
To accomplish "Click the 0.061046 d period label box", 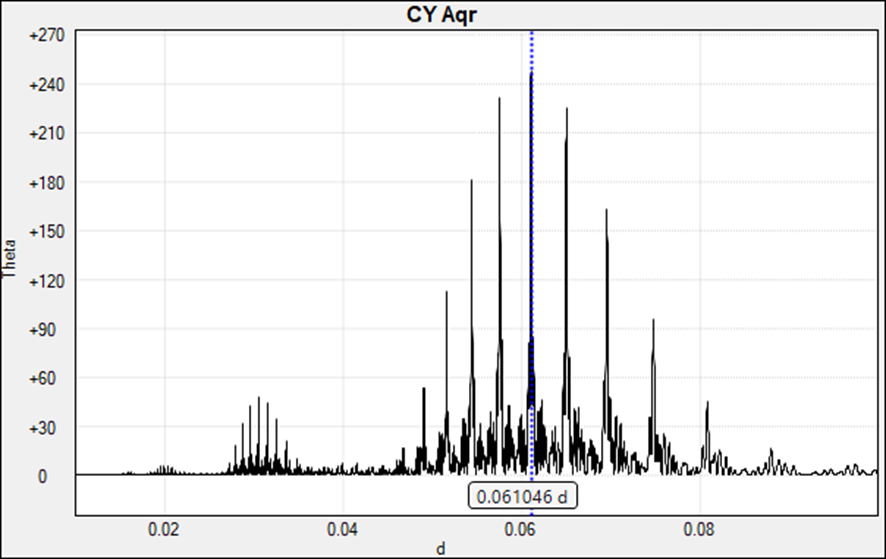I will (525, 496).
